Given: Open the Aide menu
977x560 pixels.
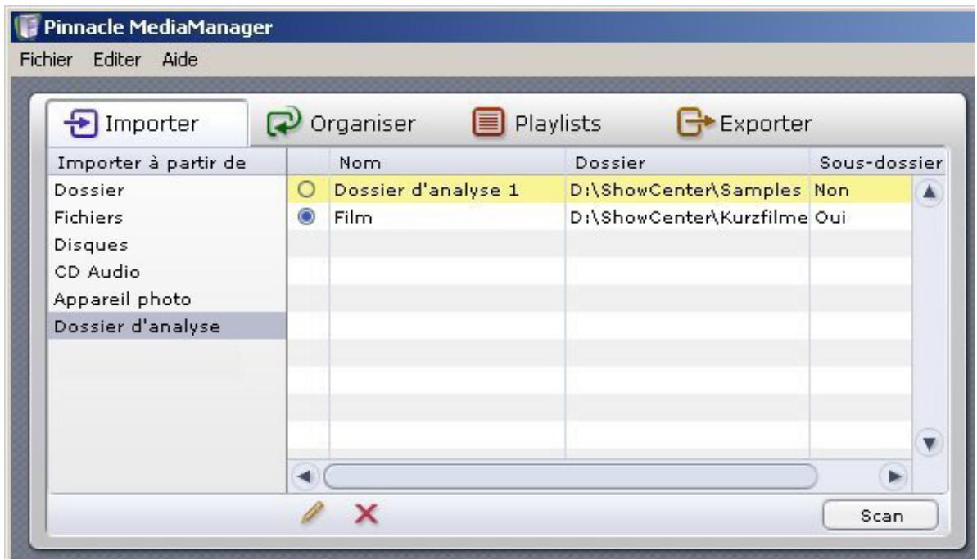Looking at the screenshot, I should (180, 60).
